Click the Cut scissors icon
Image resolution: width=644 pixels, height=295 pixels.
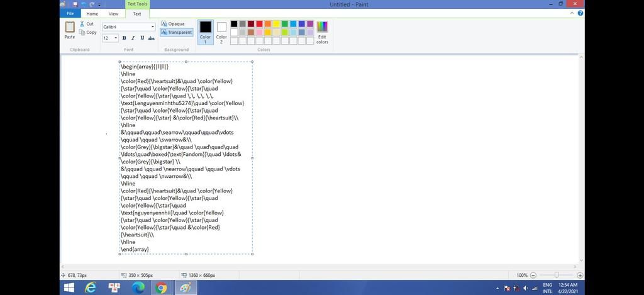coord(82,24)
